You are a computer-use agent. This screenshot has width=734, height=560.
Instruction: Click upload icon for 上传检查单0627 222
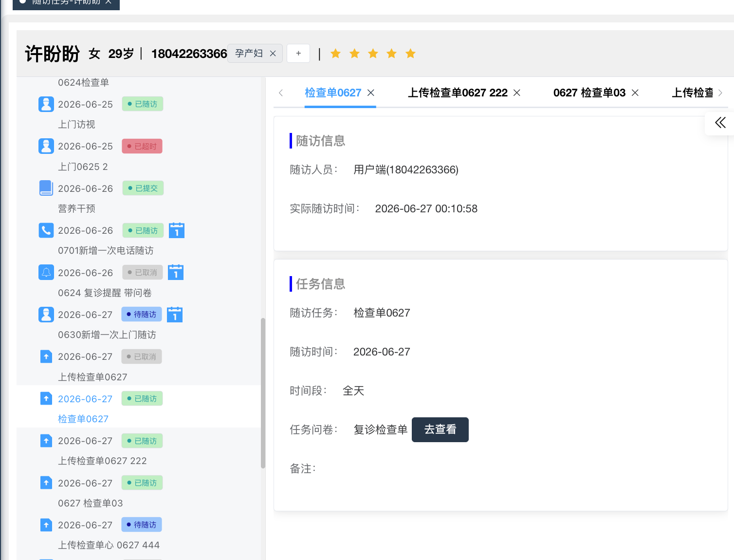46,441
